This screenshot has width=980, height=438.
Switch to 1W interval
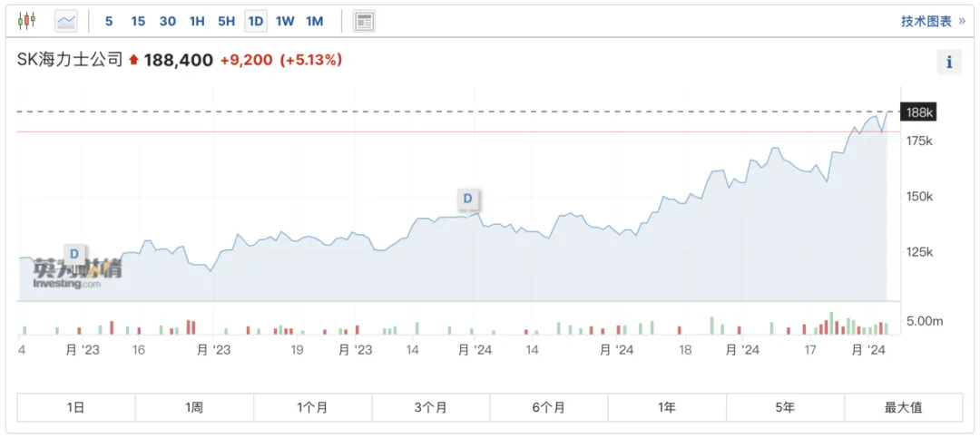[285, 21]
